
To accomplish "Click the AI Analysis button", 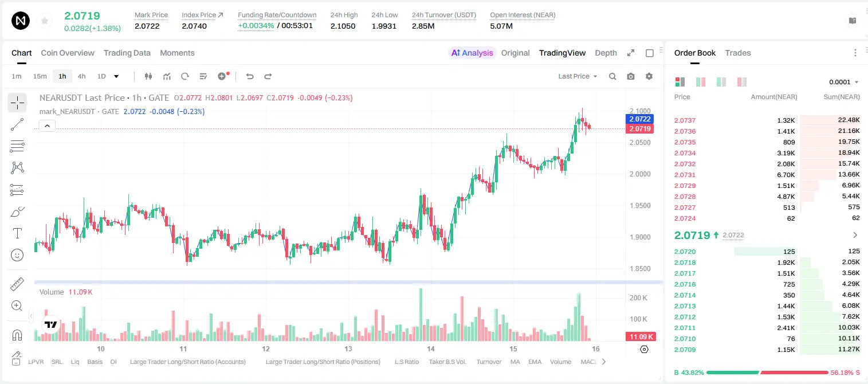I will [472, 53].
